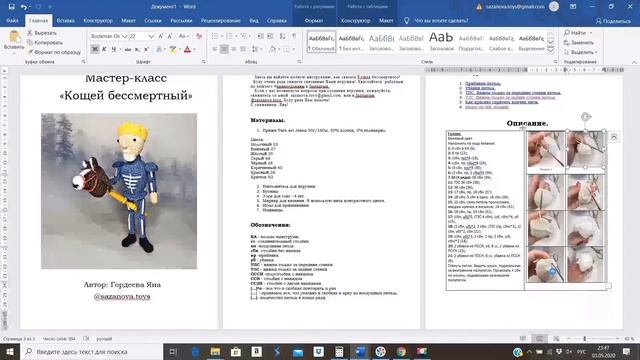The width and height of the screenshot is (640, 360).
Task: Open Google Chrome from the taskbar
Action: (x=401, y=351)
